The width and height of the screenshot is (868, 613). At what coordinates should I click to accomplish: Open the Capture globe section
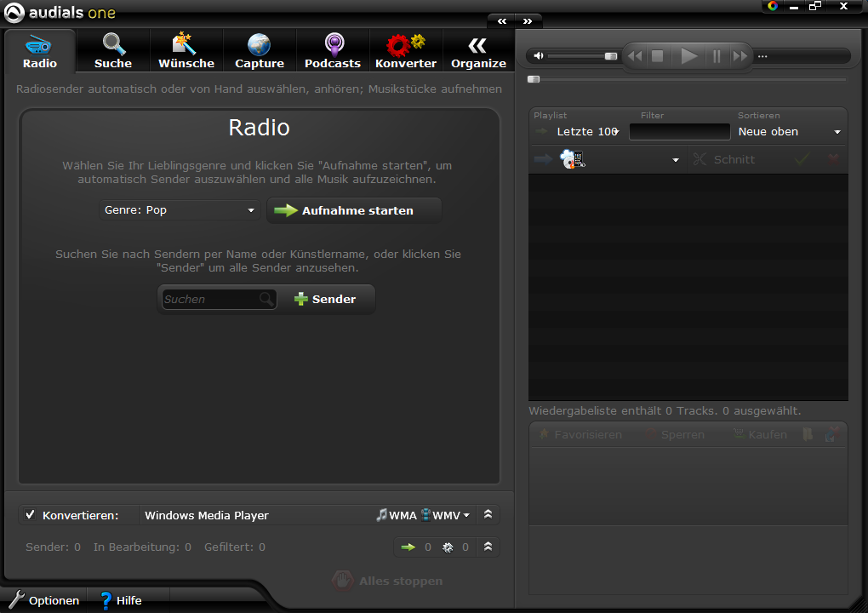coord(260,51)
